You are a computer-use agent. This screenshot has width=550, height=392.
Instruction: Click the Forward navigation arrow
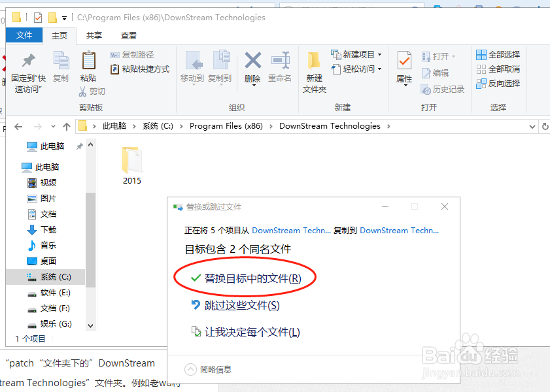pyautogui.click(x=37, y=127)
